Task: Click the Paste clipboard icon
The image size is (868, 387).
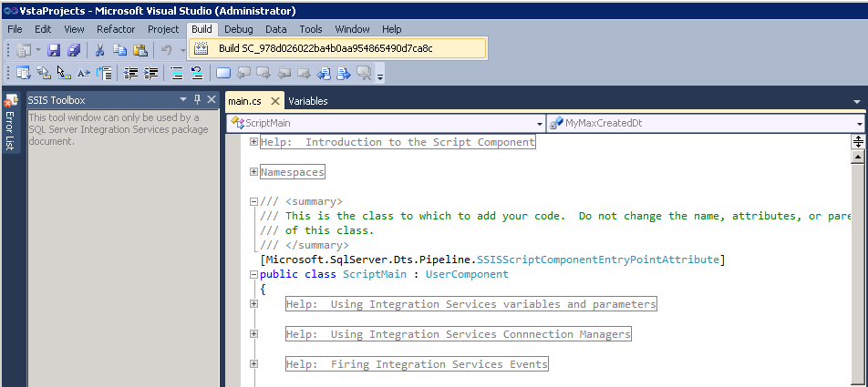Action: click(x=139, y=49)
